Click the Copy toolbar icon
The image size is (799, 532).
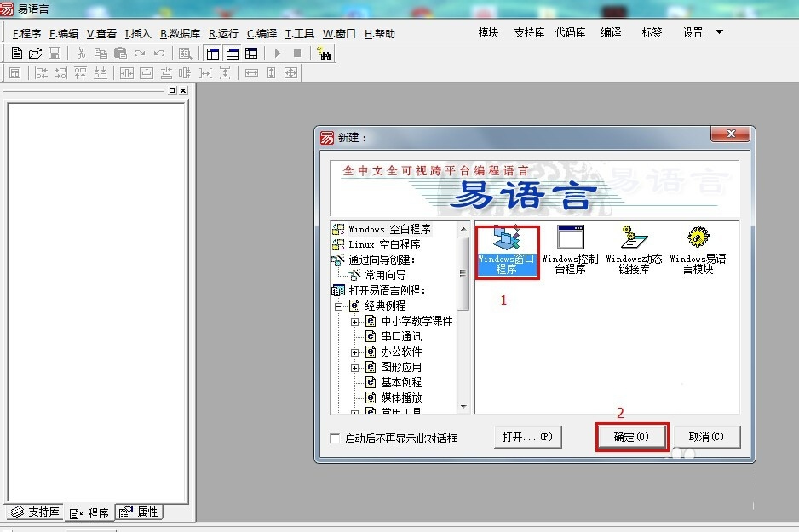pos(101,53)
